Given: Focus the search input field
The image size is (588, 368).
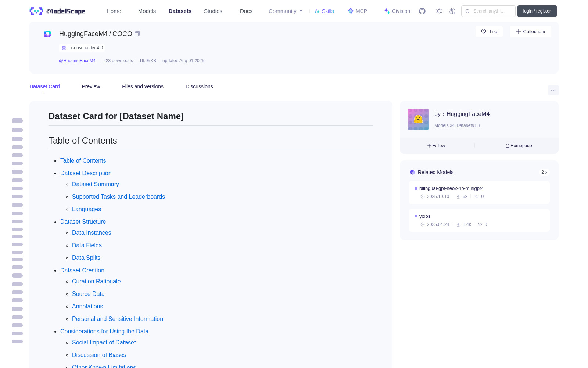Looking at the screenshot, I should [x=488, y=11].
